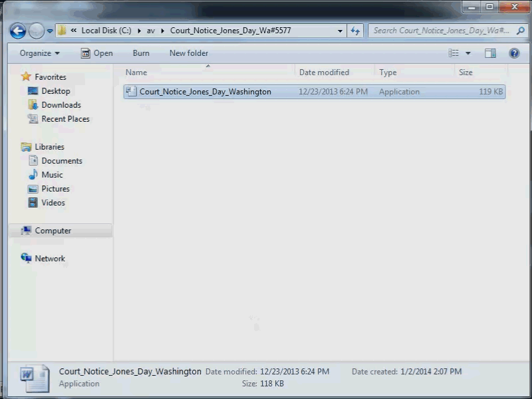The height and width of the screenshot is (399, 532).
Task: Open the Organize menu
Action: (40, 53)
